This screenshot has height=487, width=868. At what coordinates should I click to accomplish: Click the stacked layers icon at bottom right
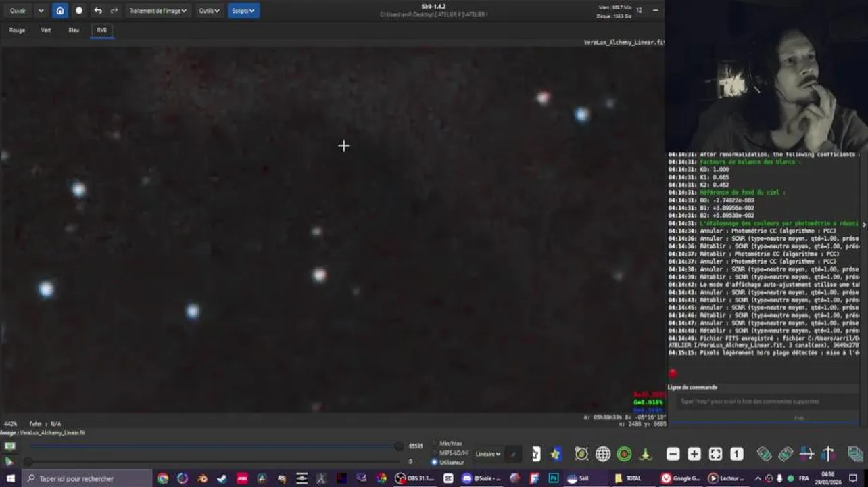[856, 455]
